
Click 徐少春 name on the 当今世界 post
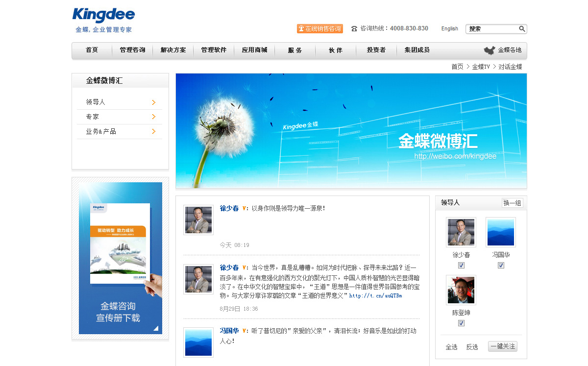(x=229, y=268)
